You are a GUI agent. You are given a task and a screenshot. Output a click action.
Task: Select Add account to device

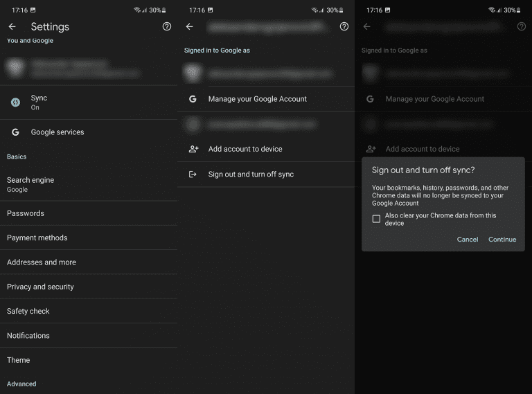click(266, 149)
